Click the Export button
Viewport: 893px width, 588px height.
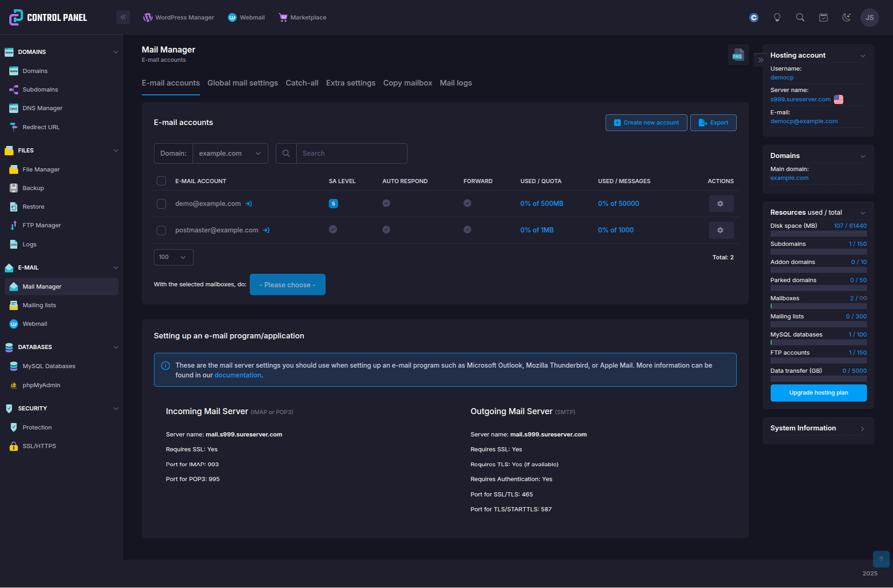click(713, 123)
